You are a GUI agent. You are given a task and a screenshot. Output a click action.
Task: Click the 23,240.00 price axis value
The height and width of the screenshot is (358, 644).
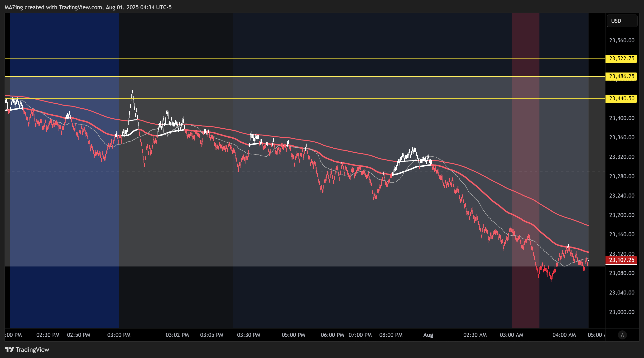[x=622, y=195]
